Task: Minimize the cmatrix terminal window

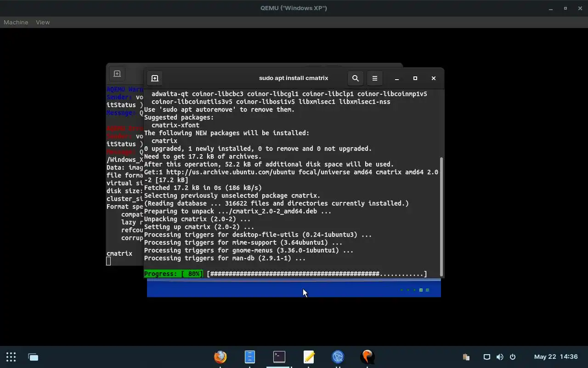Action: coord(397,78)
